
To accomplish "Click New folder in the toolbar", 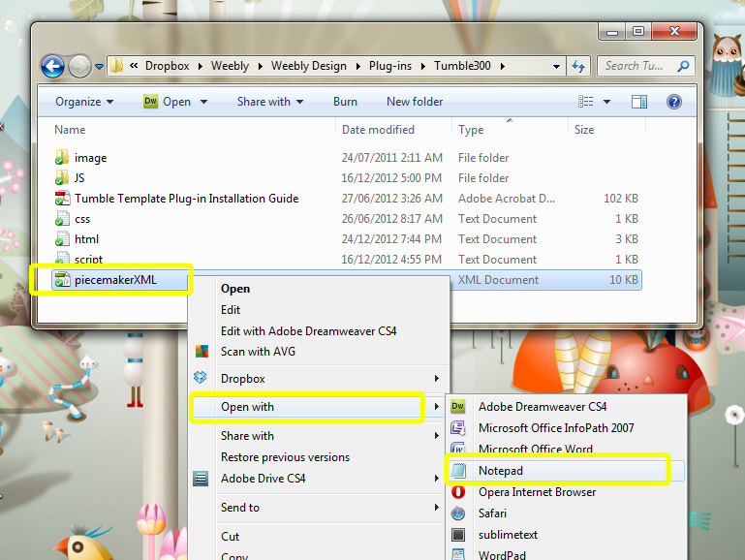I will pyautogui.click(x=415, y=102).
